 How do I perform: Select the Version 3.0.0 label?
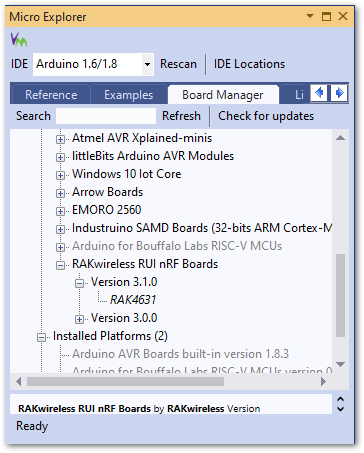[124, 318]
